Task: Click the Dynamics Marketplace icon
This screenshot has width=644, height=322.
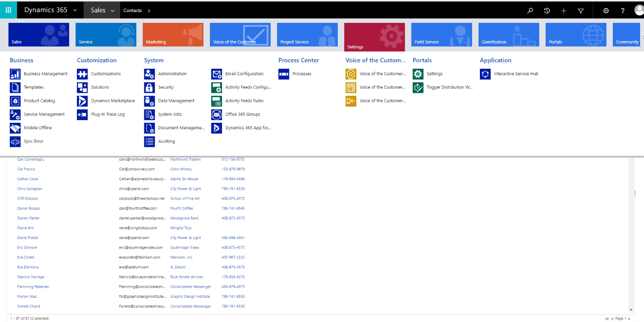Action: (82, 101)
